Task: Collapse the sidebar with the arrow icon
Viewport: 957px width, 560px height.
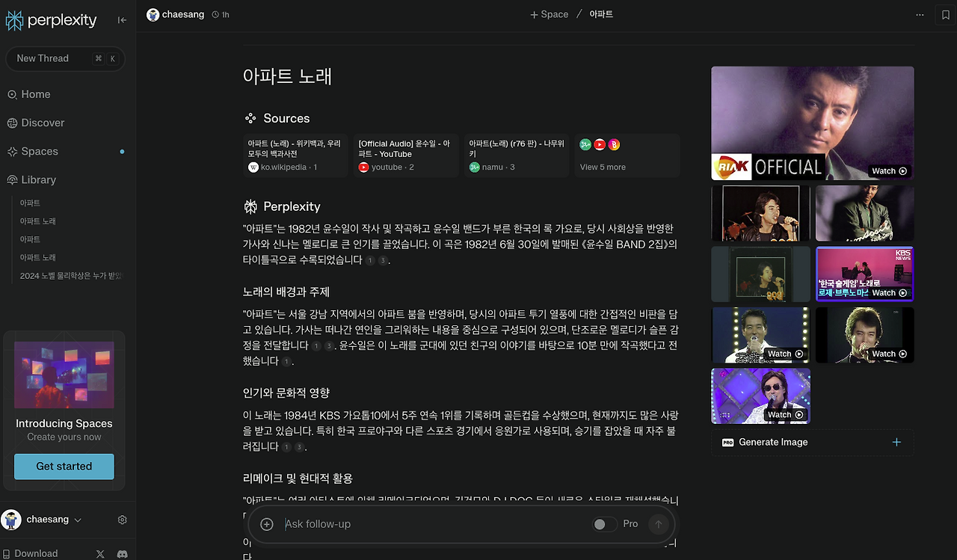Action: coord(122,20)
